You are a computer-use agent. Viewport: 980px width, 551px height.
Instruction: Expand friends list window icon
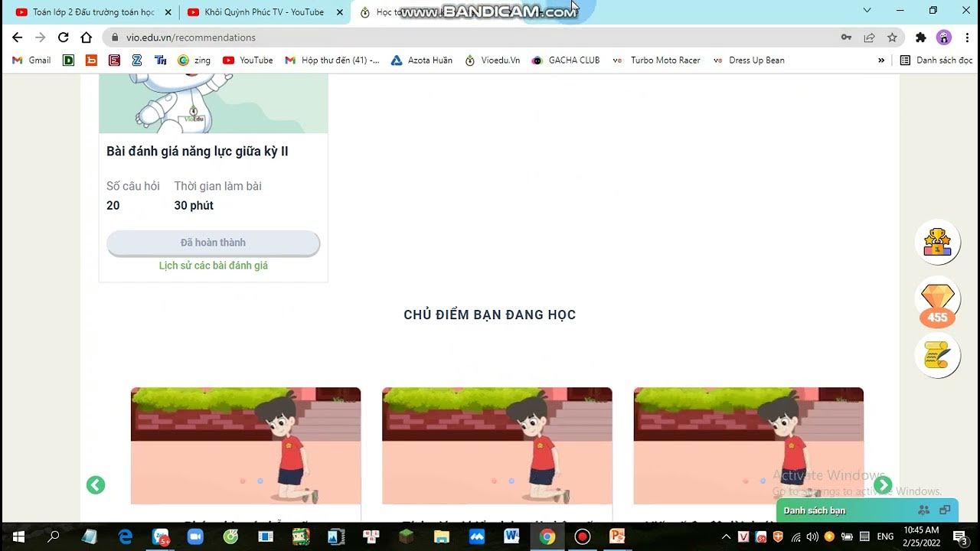(x=945, y=510)
